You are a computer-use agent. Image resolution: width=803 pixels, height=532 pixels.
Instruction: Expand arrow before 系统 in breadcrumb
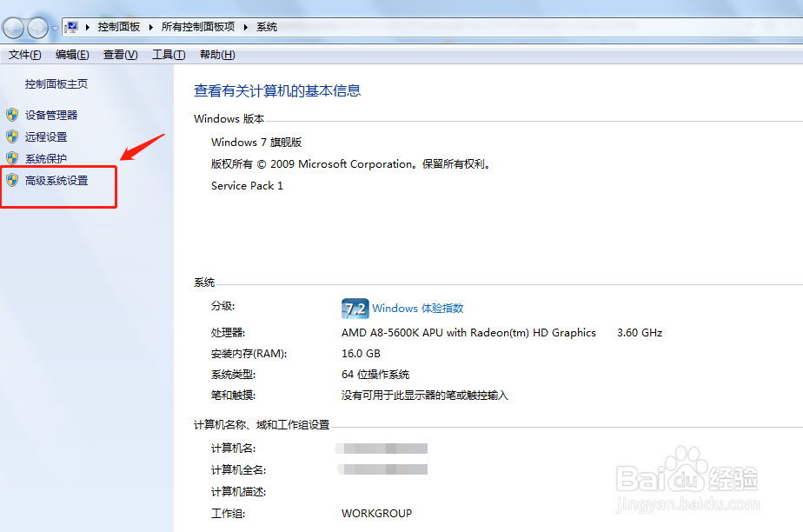click(x=246, y=27)
